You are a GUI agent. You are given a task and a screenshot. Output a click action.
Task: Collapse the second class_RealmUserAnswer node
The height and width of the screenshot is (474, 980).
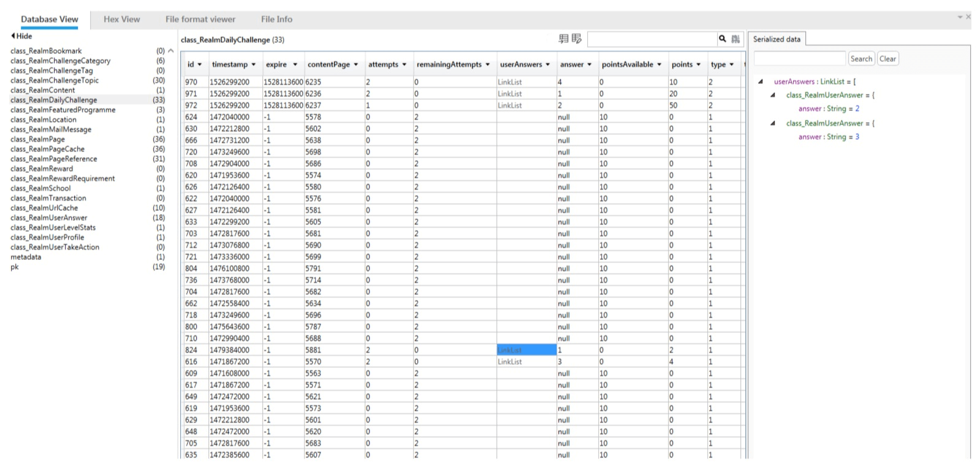772,123
